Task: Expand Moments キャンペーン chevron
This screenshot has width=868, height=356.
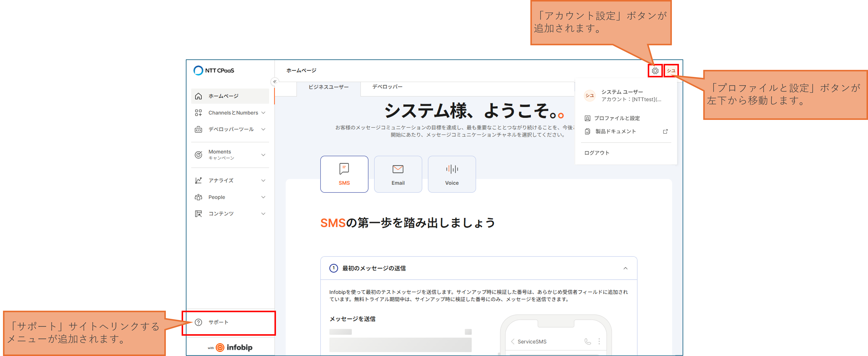Action: (x=263, y=155)
